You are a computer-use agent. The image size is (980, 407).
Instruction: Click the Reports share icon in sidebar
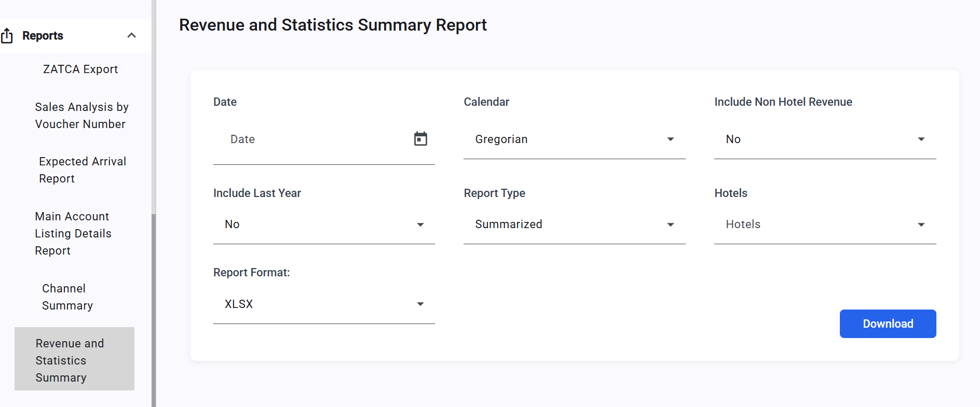coord(7,36)
